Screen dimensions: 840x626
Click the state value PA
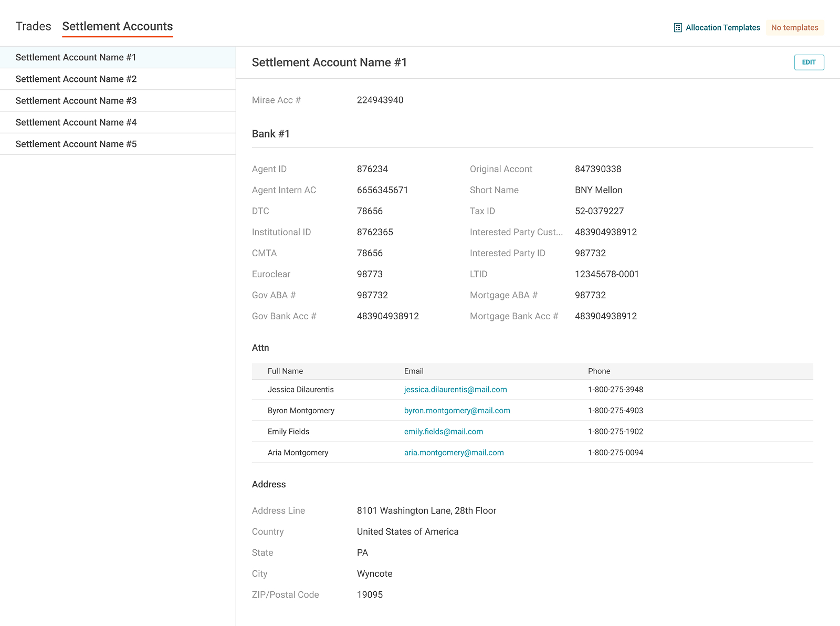pos(362,552)
